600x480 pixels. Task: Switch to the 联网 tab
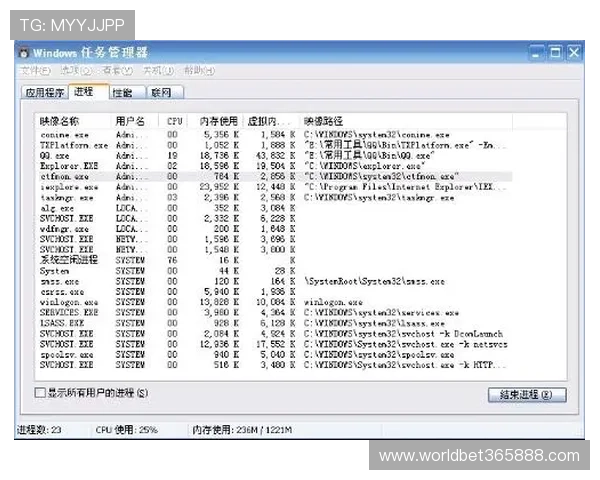165,93
